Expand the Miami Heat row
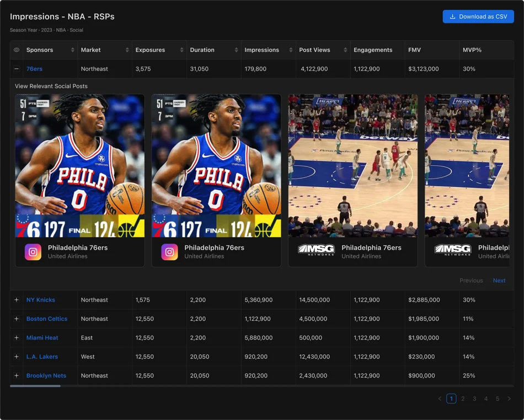This screenshot has width=524, height=420. point(17,337)
